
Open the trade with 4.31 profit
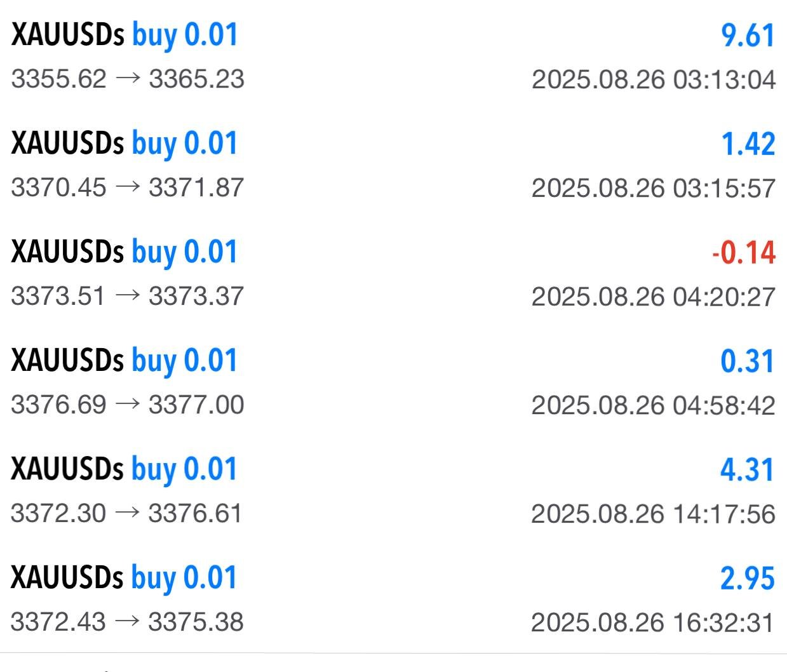click(747, 470)
